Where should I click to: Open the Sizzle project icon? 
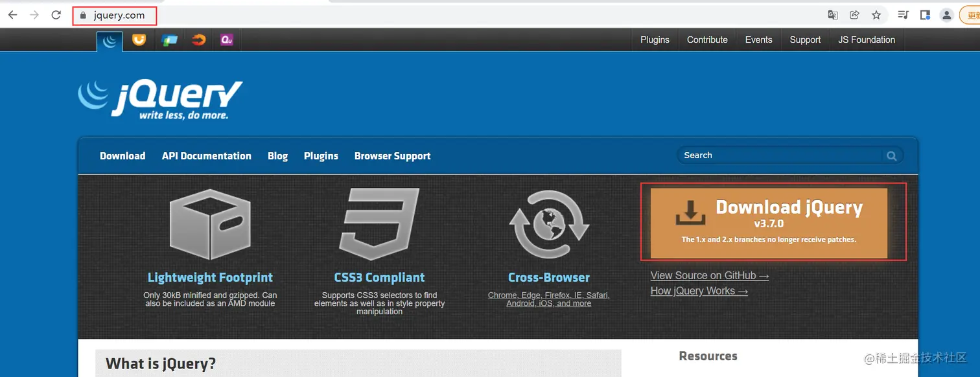pyautogui.click(x=198, y=40)
